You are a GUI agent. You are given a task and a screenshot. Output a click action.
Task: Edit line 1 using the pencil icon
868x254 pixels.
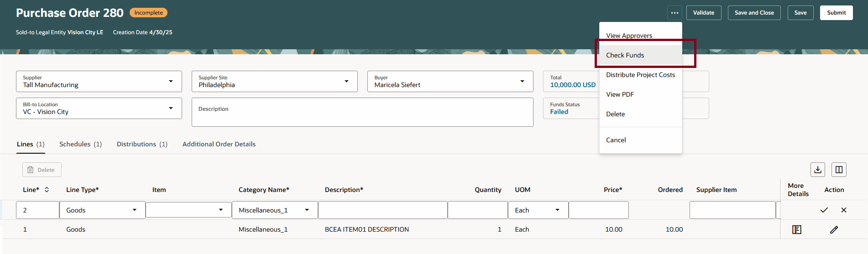click(x=834, y=229)
